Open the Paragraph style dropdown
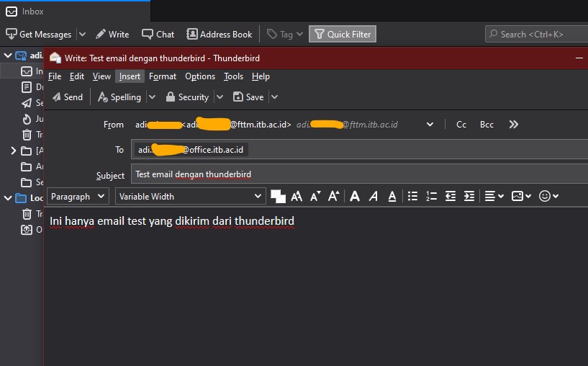The image size is (588, 366). pyautogui.click(x=78, y=196)
